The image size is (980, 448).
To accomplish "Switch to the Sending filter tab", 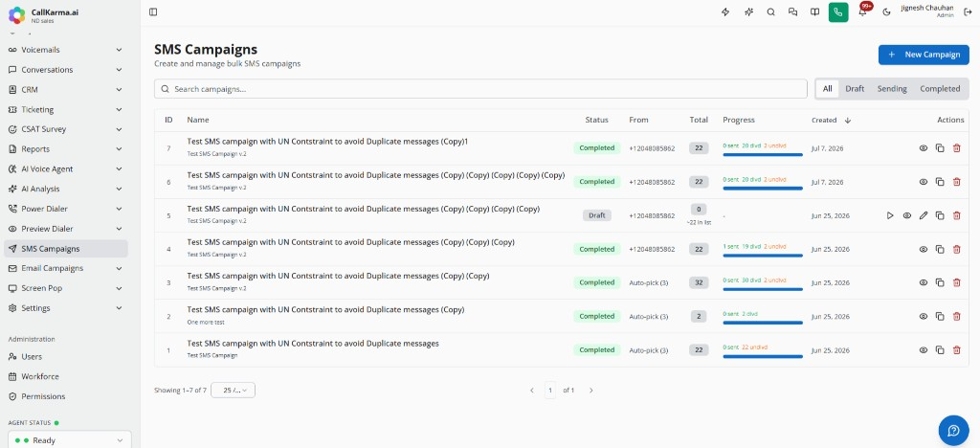I will click(x=892, y=89).
